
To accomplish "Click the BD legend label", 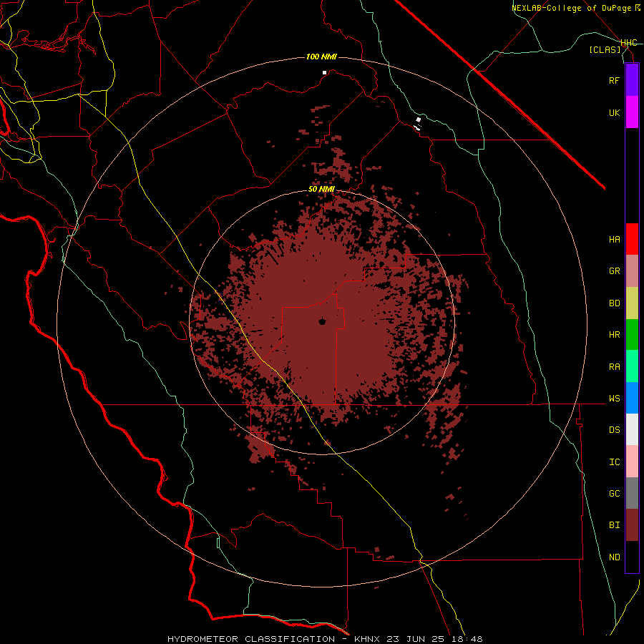I will coord(614,303).
